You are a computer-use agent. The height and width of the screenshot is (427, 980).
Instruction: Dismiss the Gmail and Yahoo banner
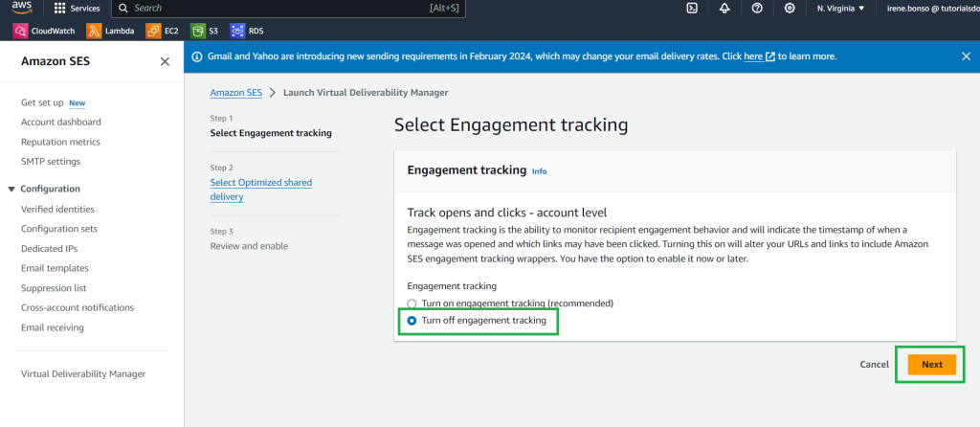coord(966,56)
